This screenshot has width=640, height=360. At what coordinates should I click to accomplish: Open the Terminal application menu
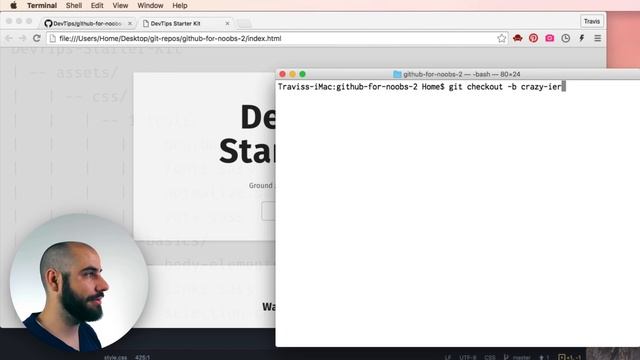click(x=42, y=5)
